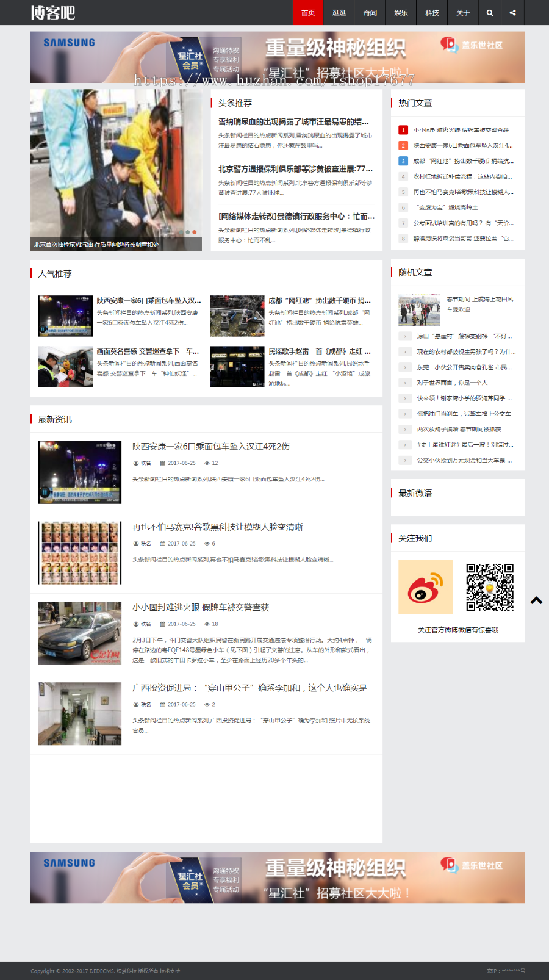Open the 关于 navigation tab
This screenshot has height=980, width=549.
click(464, 12)
